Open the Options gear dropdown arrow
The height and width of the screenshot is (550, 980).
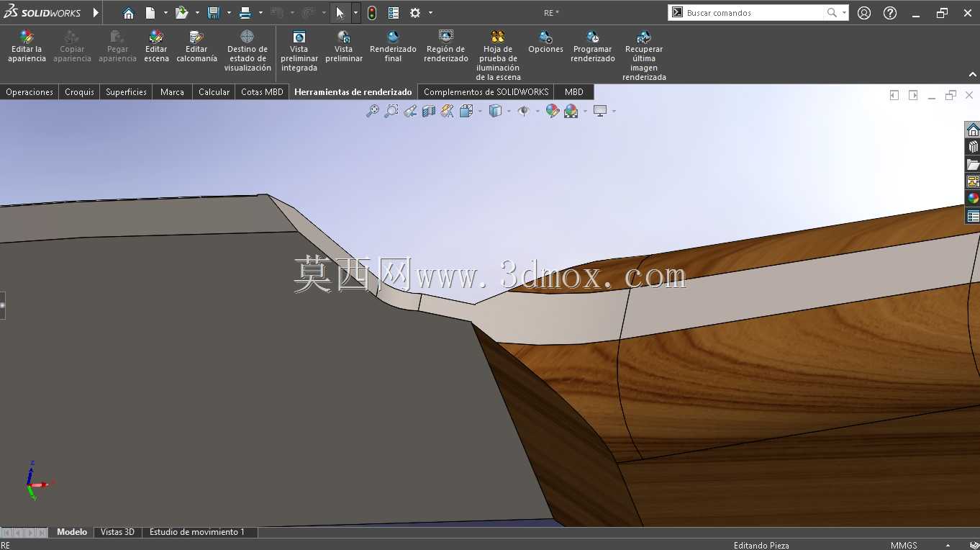[430, 13]
